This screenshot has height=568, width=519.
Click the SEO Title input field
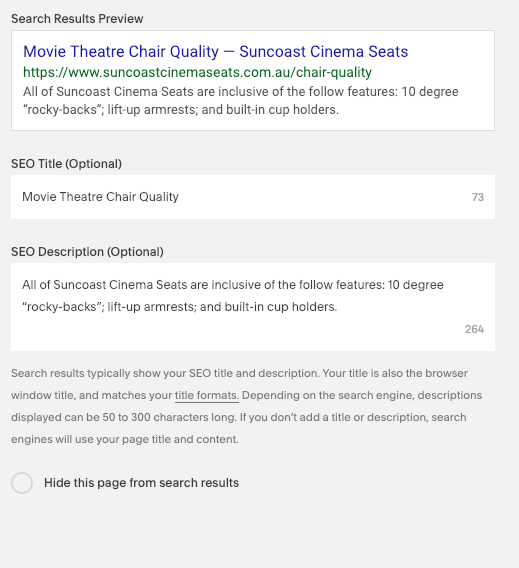tap(253, 197)
